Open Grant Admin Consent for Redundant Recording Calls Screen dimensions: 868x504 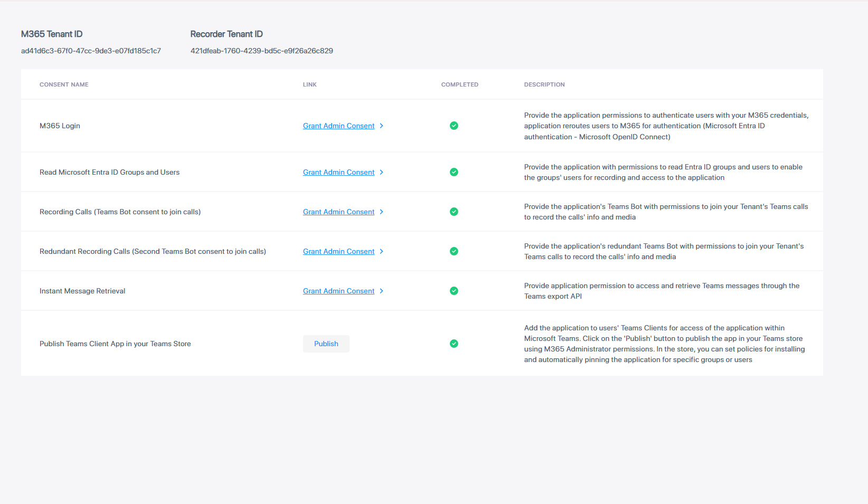pyautogui.click(x=338, y=251)
